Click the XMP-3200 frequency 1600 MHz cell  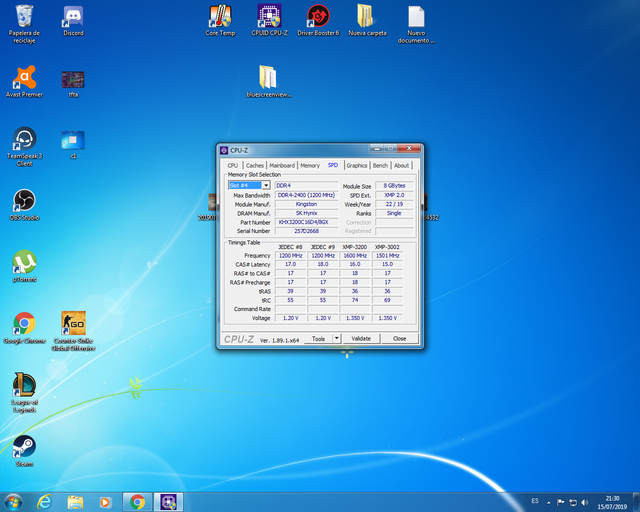(x=355, y=256)
